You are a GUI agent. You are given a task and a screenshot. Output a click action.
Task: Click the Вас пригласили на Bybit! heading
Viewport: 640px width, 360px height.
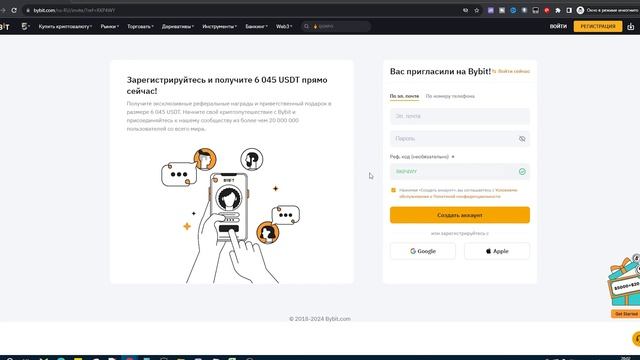pos(440,71)
